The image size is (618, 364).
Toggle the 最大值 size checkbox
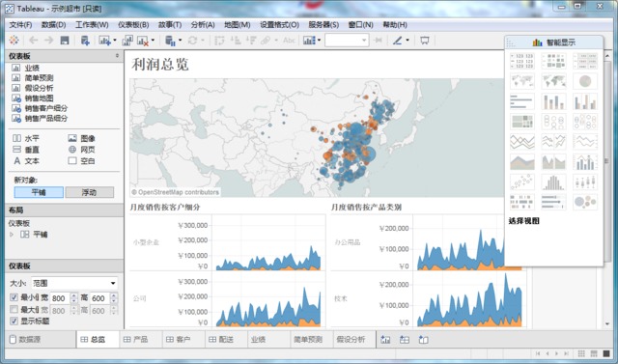[14, 309]
